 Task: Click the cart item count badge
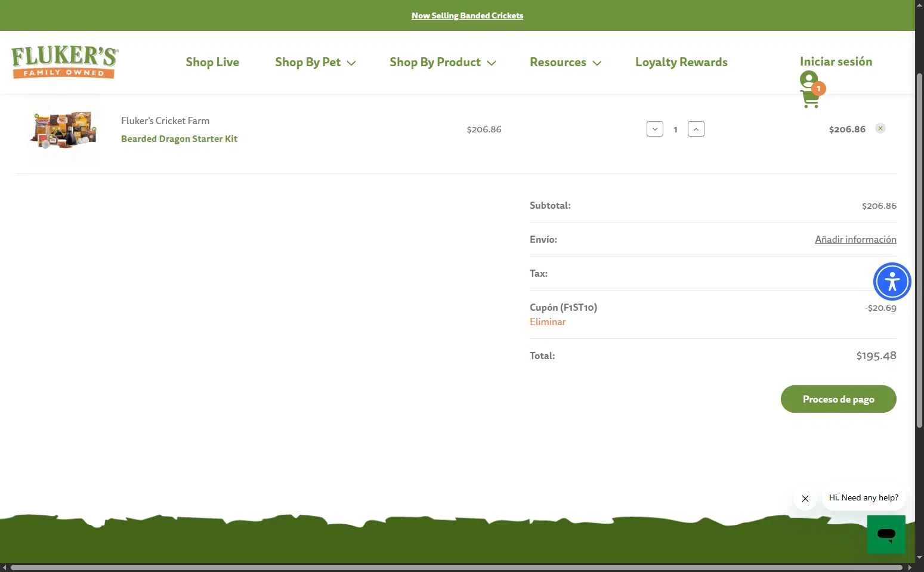[x=818, y=88]
